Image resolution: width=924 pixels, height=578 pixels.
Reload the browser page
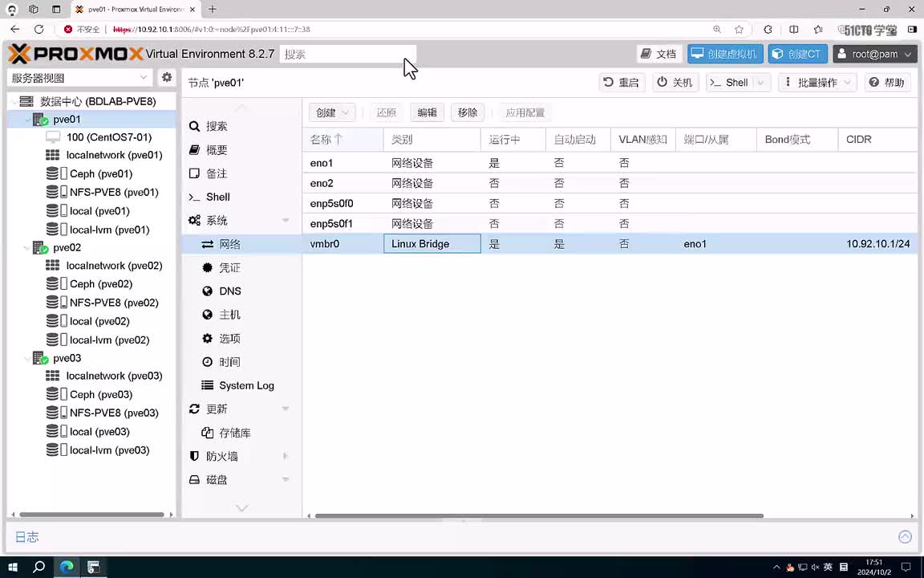coord(38,29)
